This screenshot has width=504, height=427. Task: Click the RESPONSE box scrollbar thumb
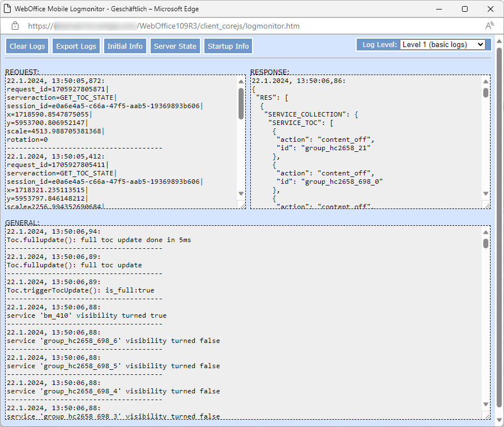486,92
